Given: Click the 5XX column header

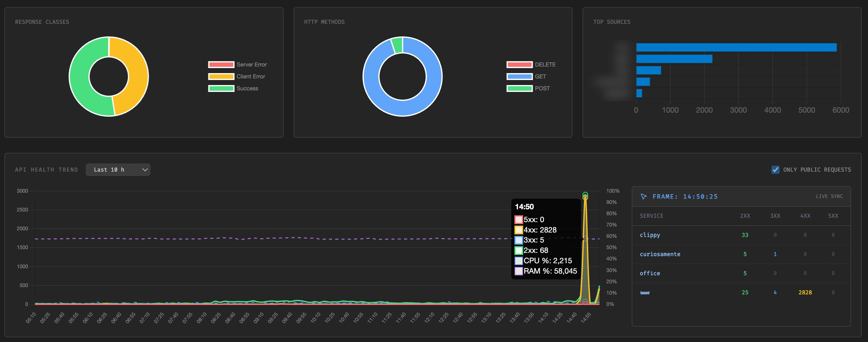Looking at the screenshot, I should coord(833,216).
